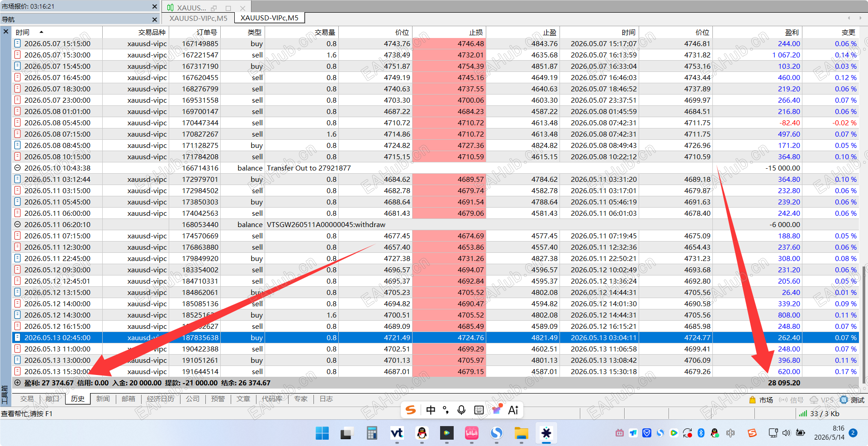Open the 经济日历 economic calendar tab
Image resolution: width=868 pixels, height=446 pixels.
click(x=160, y=399)
